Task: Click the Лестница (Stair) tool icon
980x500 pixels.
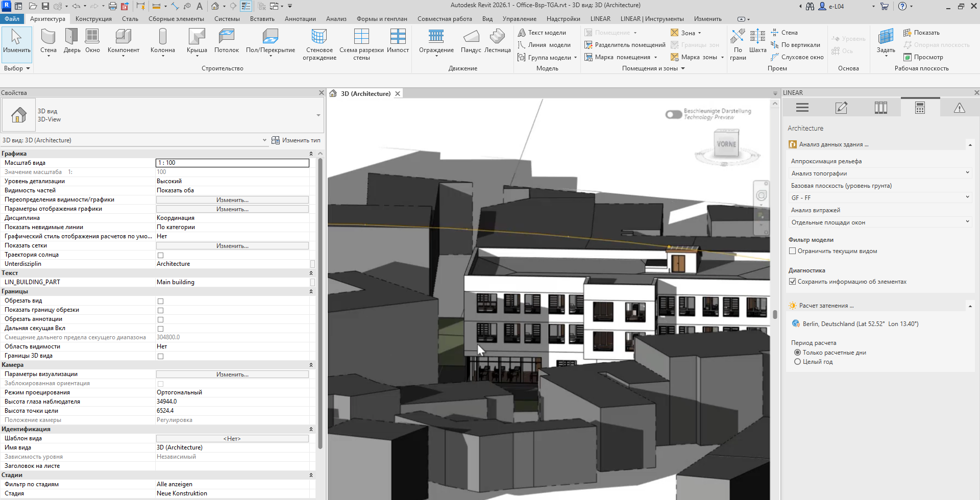Action: point(497,37)
